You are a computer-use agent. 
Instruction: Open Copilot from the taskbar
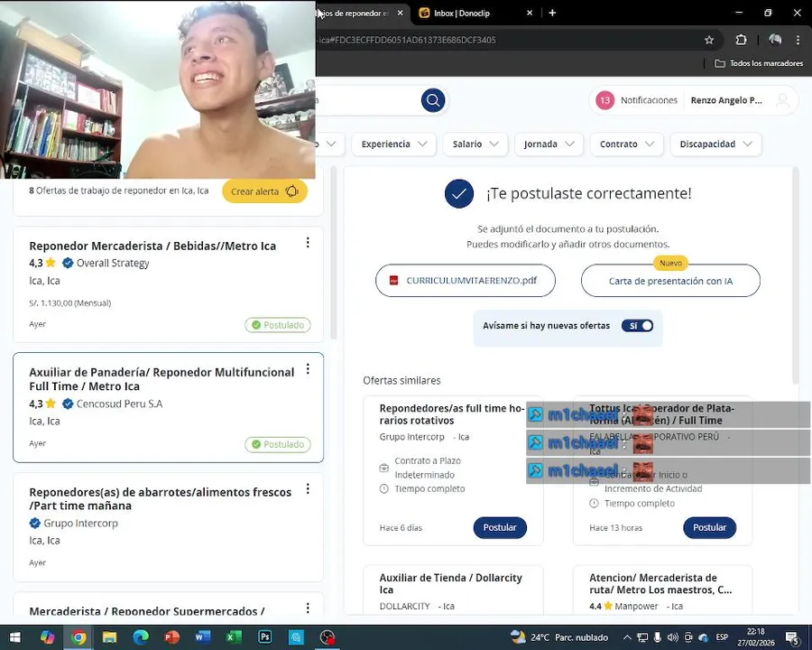47,637
